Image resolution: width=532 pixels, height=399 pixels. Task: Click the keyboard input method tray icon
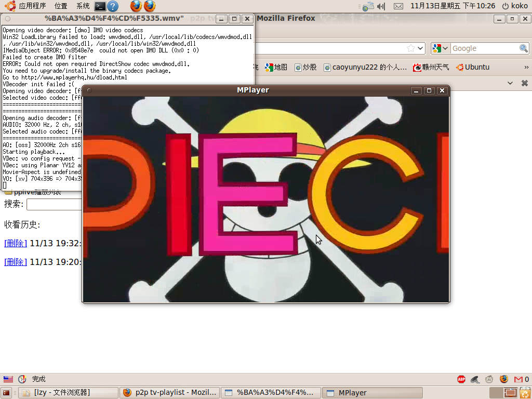pos(368,6)
